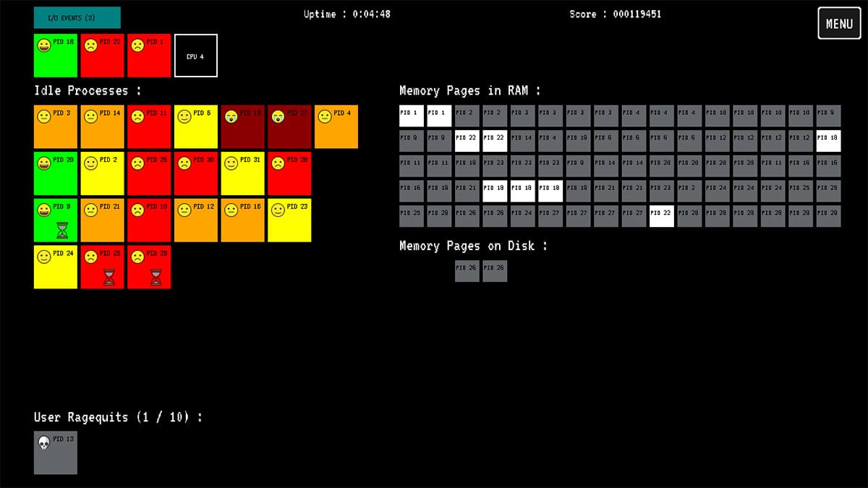The image size is (868, 488).
Task: Open the I/O Events (3) button
Action: pos(77,17)
